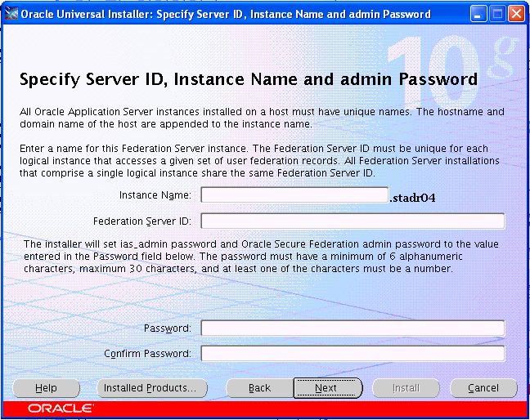This screenshot has height=420, width=530.
Task: Click the Instance Name input field
Action: click(294, 195)
